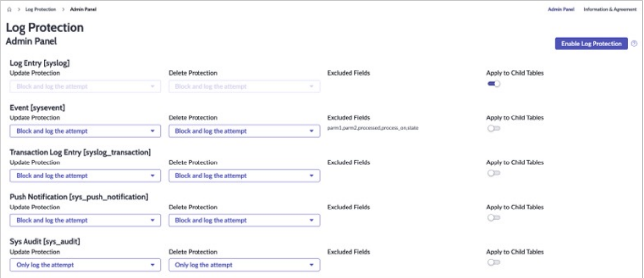Toggle Apply to Child Tables for syslog_transaction
The height and width of the screenshot is (278, 644).
click(493, 173)
